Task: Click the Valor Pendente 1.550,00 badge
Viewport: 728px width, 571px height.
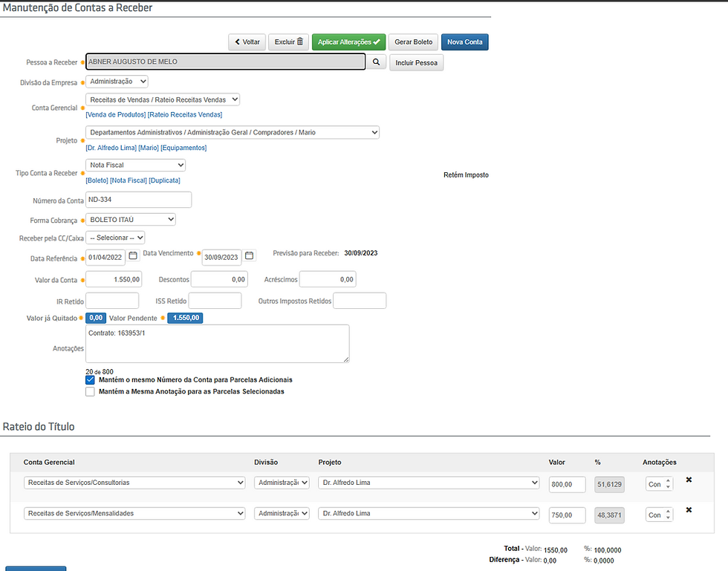Action: pos(185,318)
